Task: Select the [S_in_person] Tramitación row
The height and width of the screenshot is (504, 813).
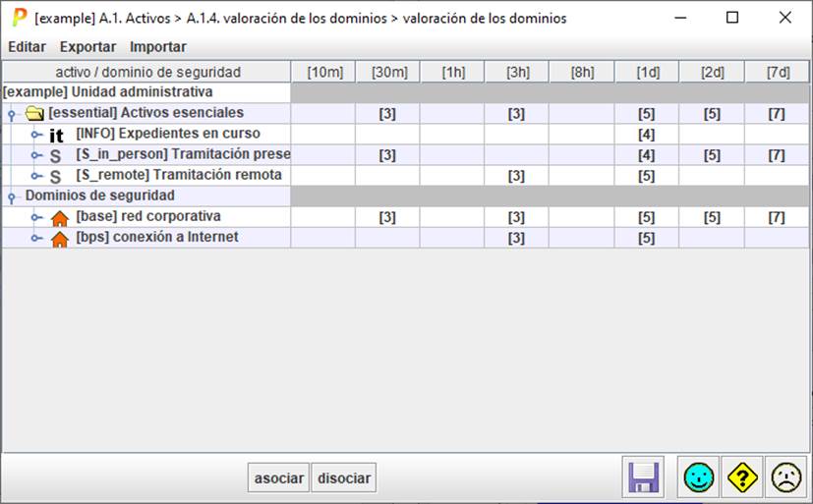Action: click(183, 155)
